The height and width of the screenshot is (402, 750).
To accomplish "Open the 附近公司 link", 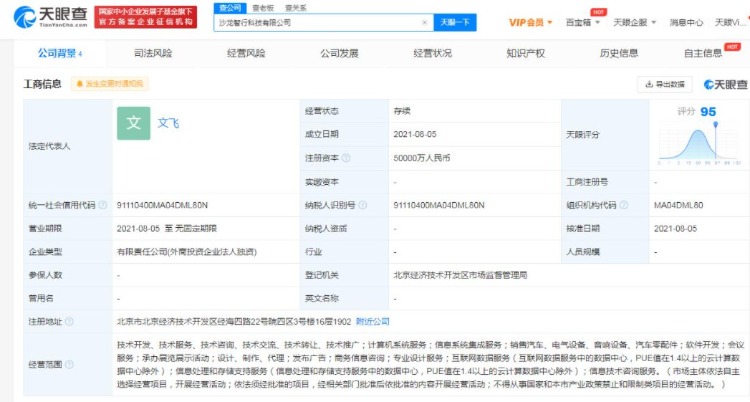I will point(373,322).
